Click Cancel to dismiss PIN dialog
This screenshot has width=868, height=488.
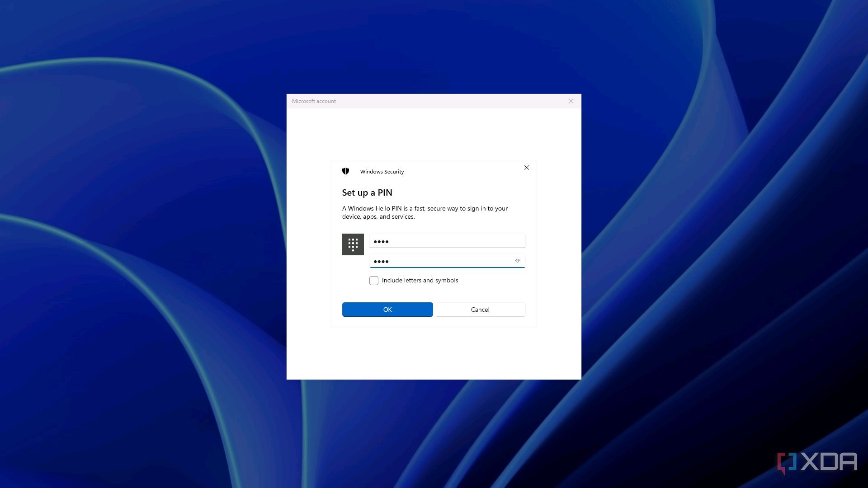coord(480,309)
